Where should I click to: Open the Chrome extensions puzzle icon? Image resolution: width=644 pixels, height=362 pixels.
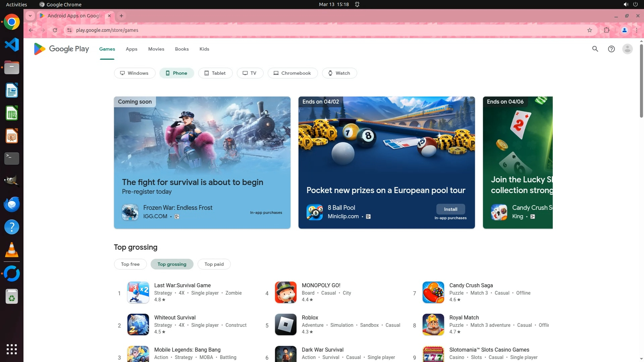tap(606, 30)
